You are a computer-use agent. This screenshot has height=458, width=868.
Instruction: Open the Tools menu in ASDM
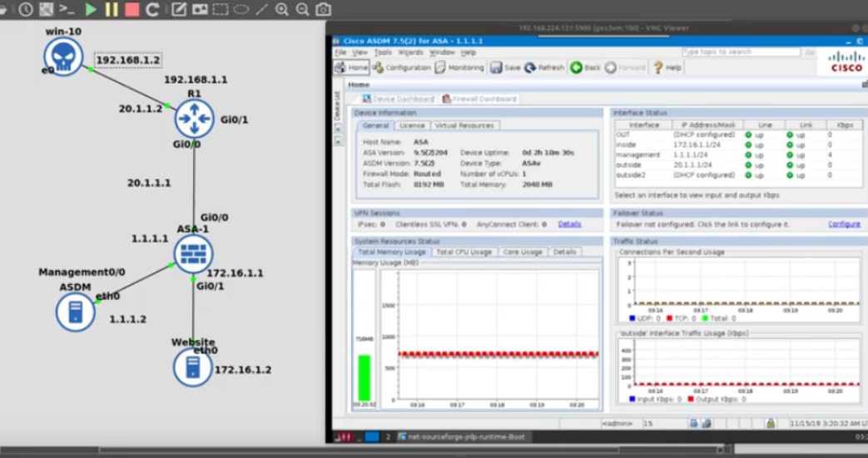click(x=382, y=52)
